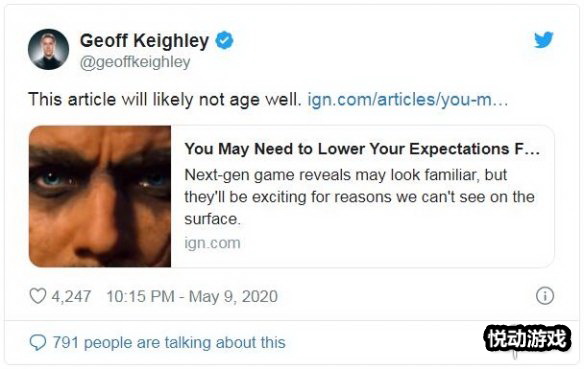Click the 悦动游戏 watermark logo

click(527, 338)
